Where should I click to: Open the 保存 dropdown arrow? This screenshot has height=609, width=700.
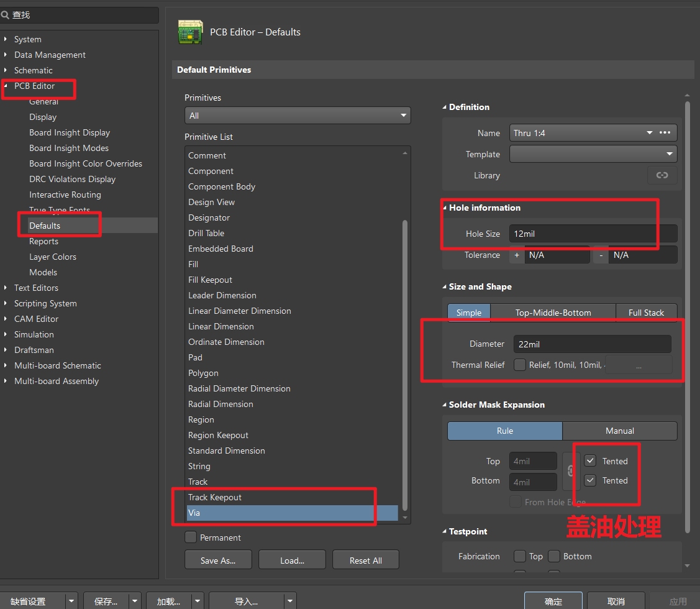135,602
